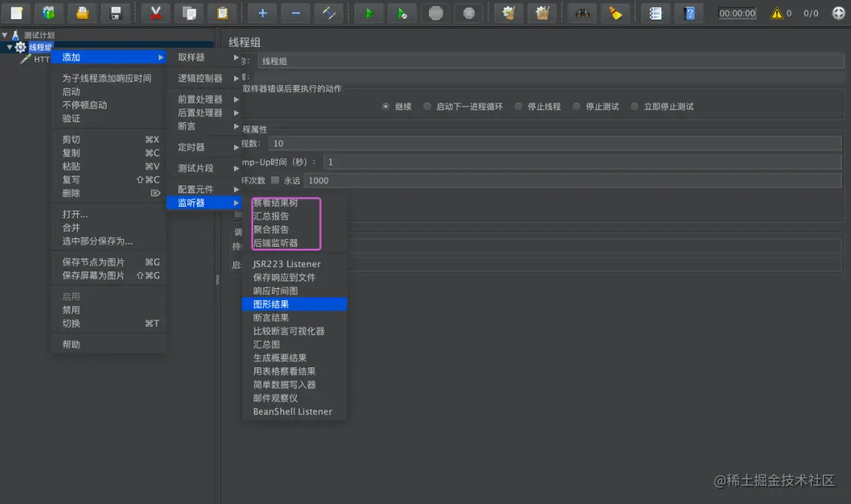This screenshot has height=504, width=851.
Task: Expand the 定时器 submenu
Action: [204, 147]
